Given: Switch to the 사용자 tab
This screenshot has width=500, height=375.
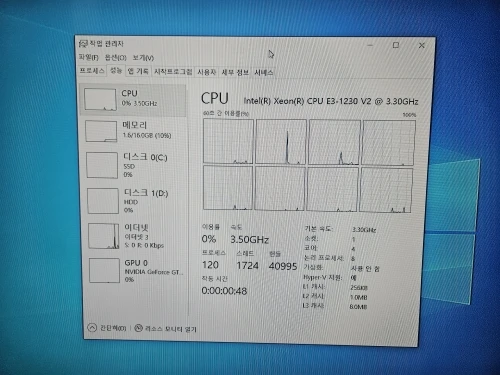Looking at the screenshot, I should pyautogui.click(x=206, y=72).
